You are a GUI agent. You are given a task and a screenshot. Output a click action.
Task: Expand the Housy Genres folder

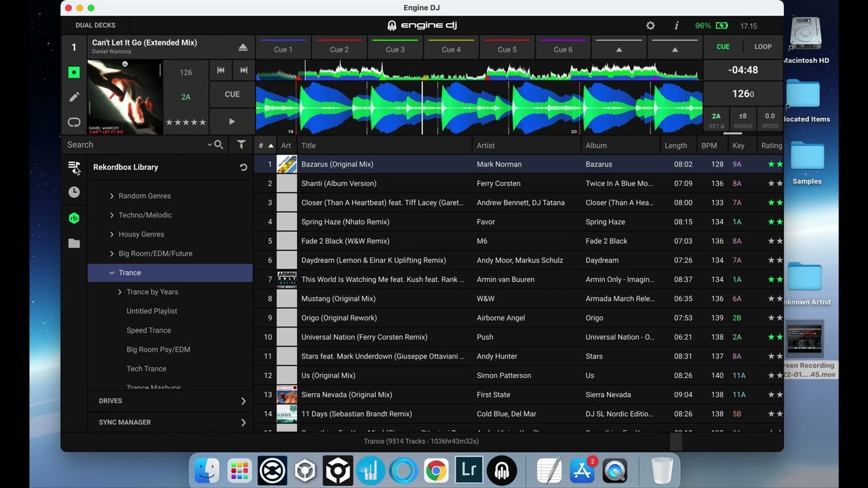pos(112,235)
